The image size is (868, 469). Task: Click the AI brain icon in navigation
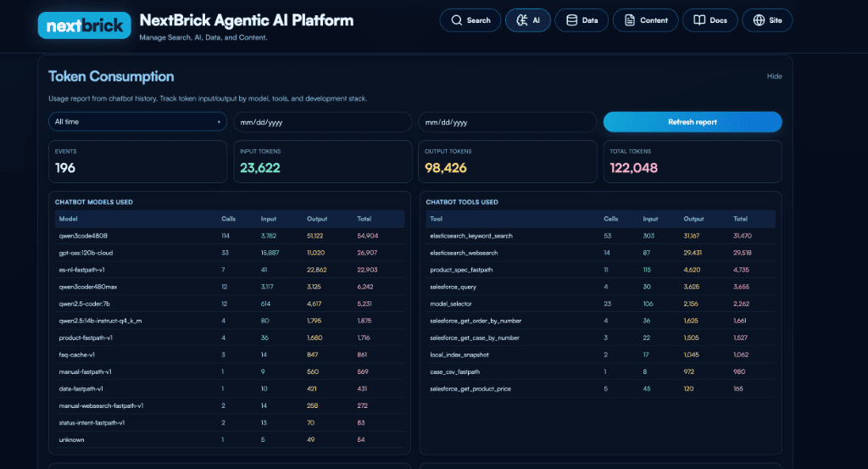521,20
